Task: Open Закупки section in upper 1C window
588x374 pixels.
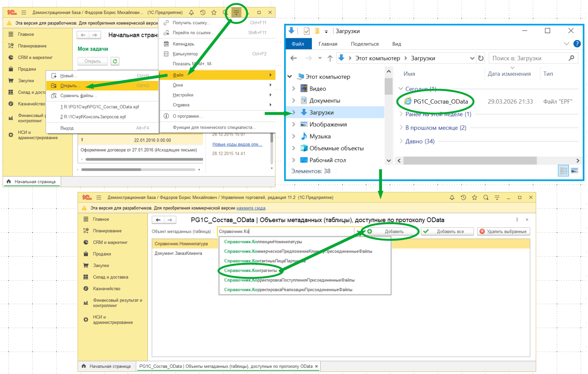Action: pos(26,81)
